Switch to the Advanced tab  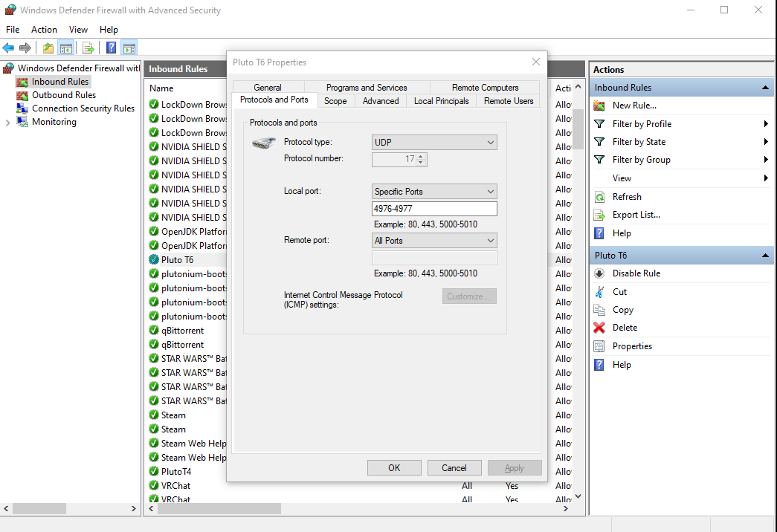click(x=381, y=100)
